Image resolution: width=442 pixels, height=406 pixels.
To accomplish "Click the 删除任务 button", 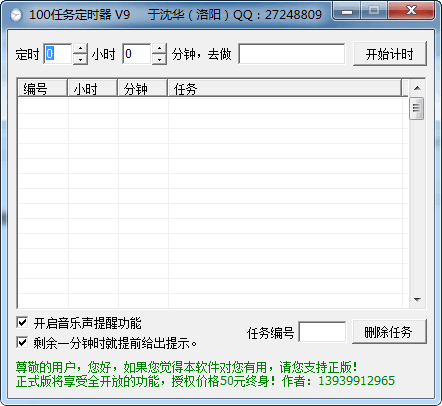I will coord(389,332).
